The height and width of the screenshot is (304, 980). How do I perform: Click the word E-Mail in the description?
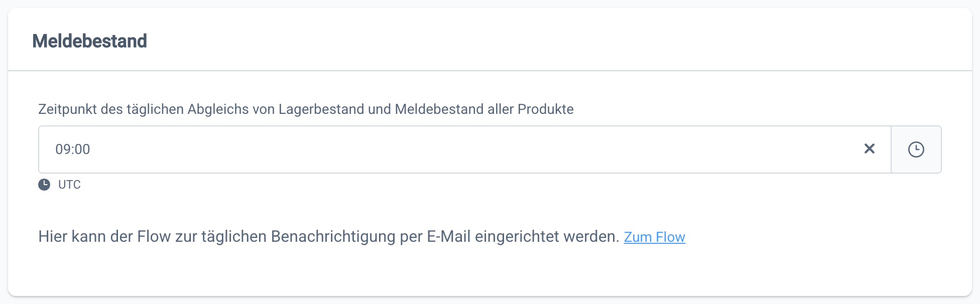pyautogui.click(x=448, y=237)
